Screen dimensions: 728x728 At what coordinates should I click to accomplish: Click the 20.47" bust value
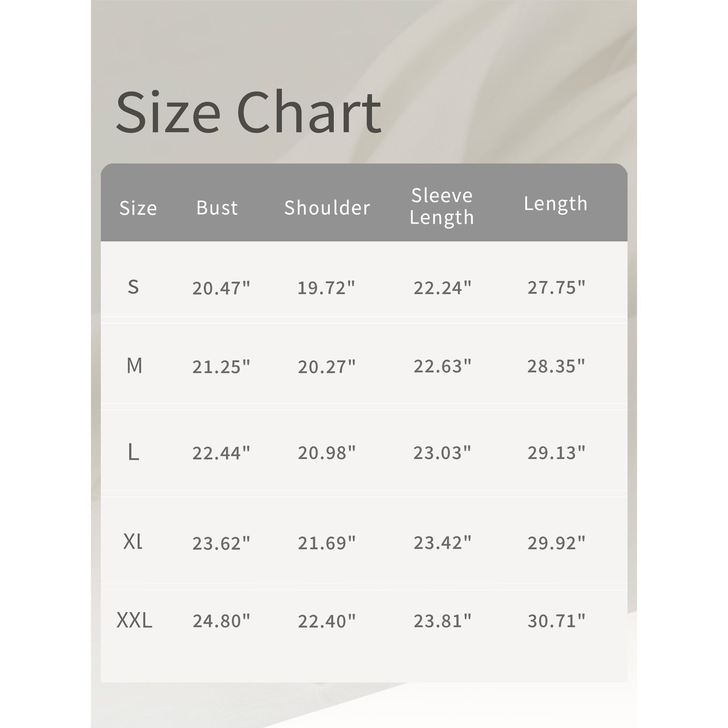click(221, 288)
